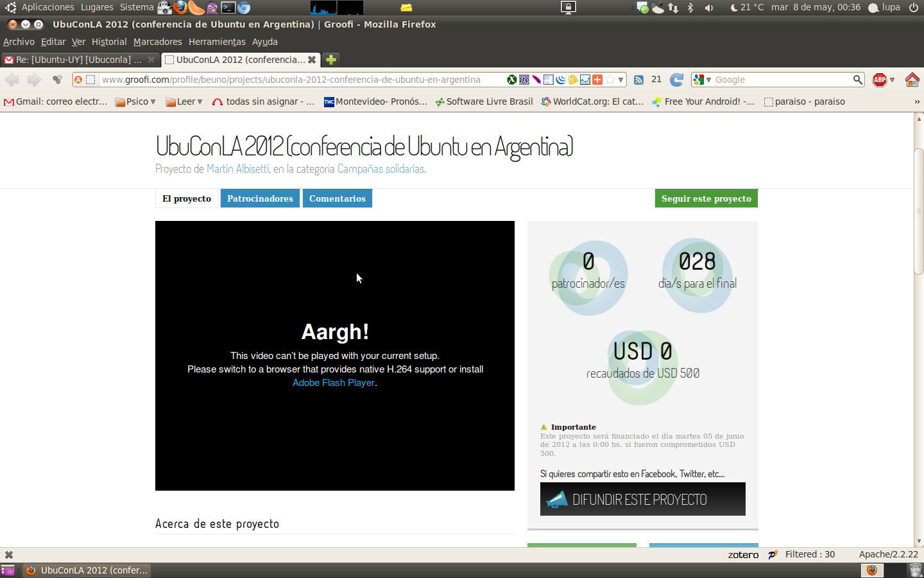Switch to the Comentarios tab
924x578 pixels.
point(338,198)
